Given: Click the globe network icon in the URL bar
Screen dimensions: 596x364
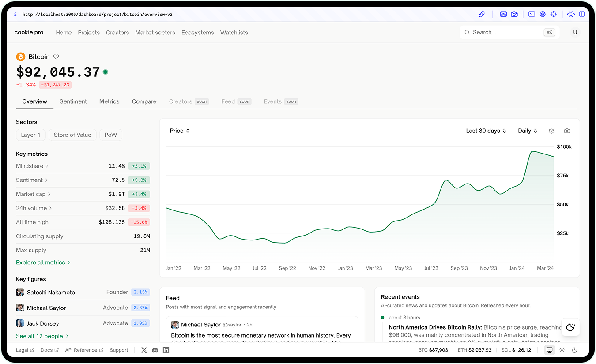Looking at the screenshot, I should [x=543, y=14].
